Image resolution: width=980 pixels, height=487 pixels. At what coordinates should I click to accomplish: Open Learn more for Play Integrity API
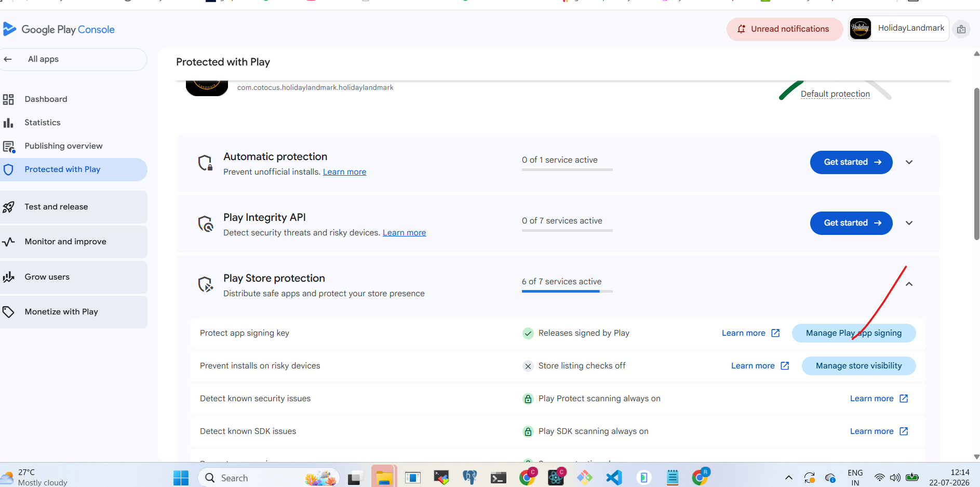(404, 233)
